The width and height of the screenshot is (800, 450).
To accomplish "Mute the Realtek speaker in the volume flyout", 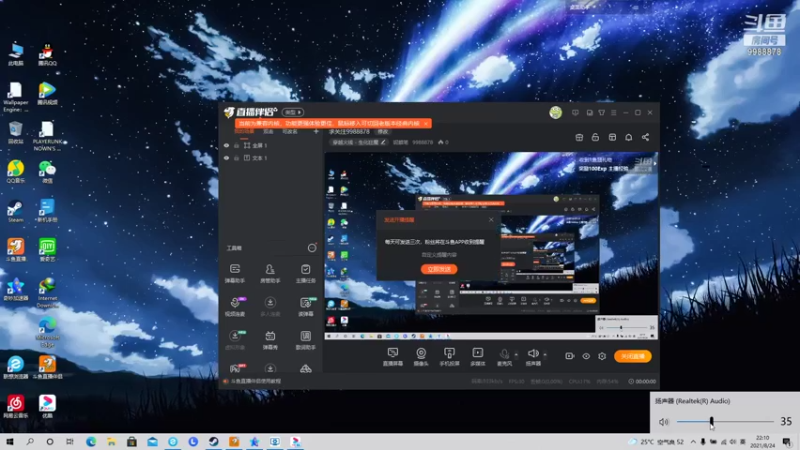I will point(664,422).
